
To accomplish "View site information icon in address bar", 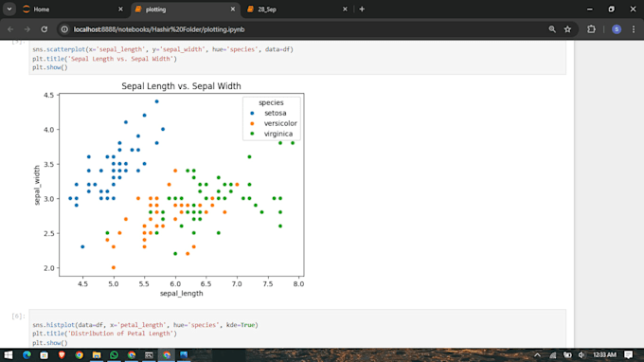I will tap(64, 29).
